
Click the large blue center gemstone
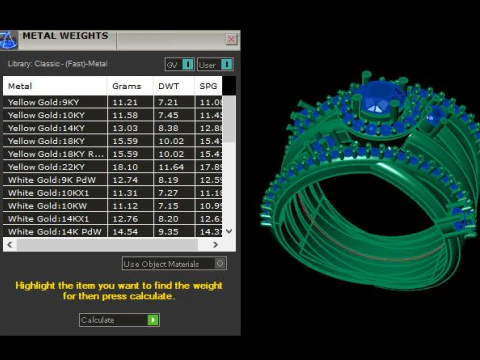(380, 96)
